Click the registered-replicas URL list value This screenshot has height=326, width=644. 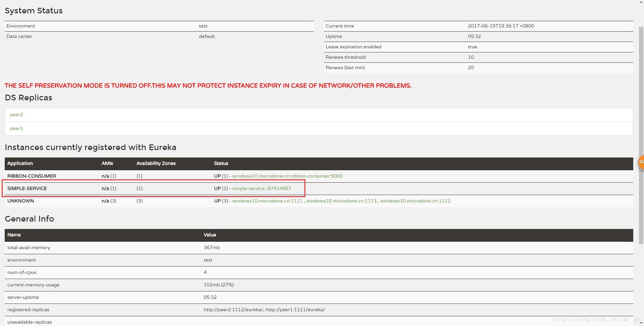tap(264, 310)
